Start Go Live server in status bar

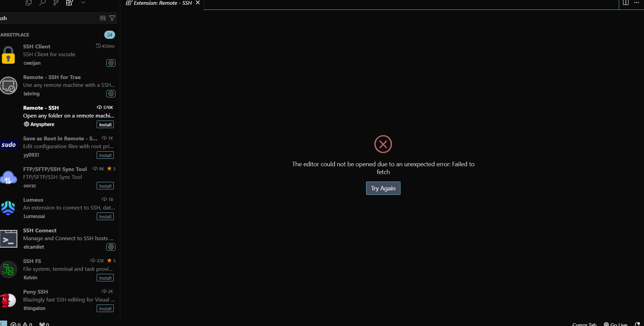(x=616, y=324)
